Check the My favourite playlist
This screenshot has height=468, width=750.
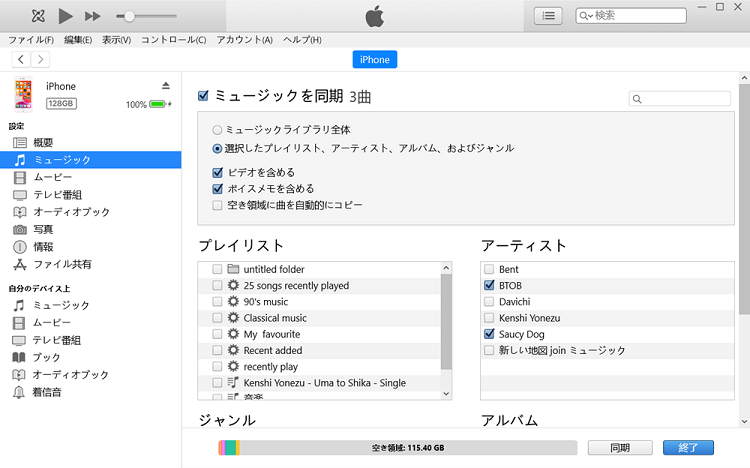tap(217, 334)
